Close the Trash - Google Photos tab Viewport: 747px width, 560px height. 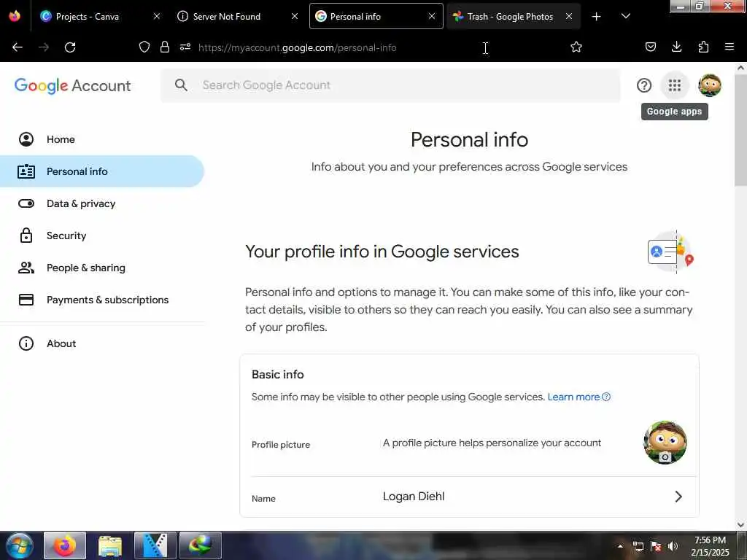569,17
